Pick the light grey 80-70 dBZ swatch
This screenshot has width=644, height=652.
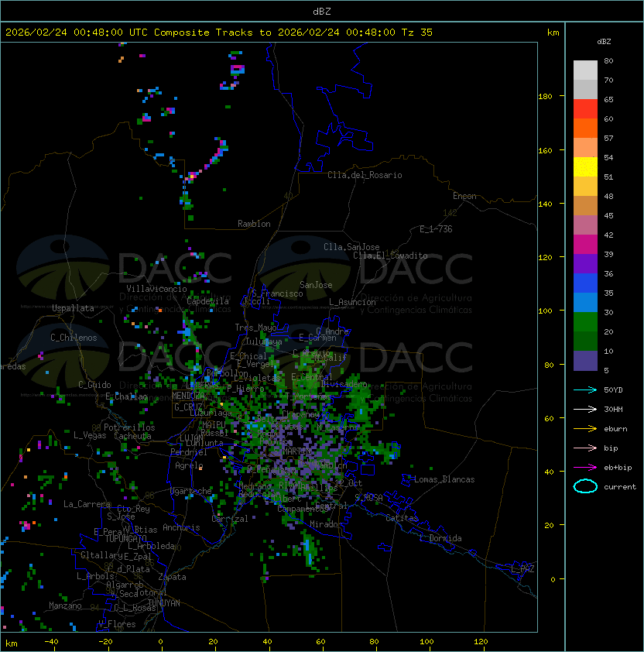tap(585, 70)
